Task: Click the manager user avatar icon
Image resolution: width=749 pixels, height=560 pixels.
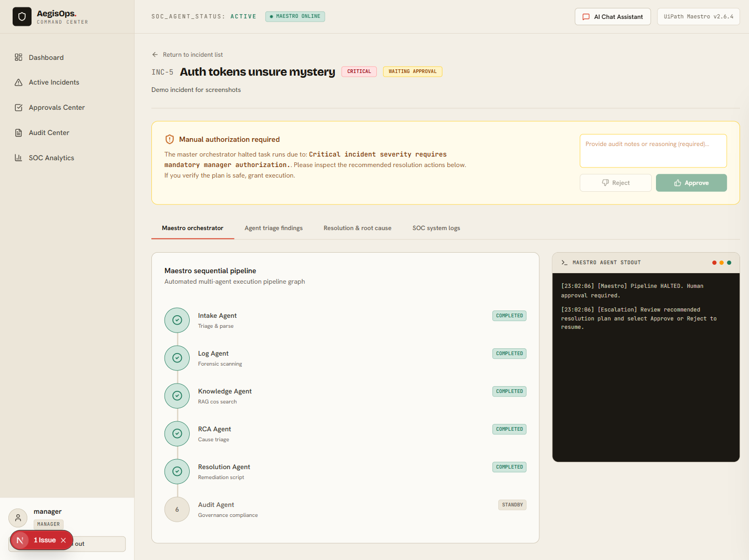Action: (18, 518)
